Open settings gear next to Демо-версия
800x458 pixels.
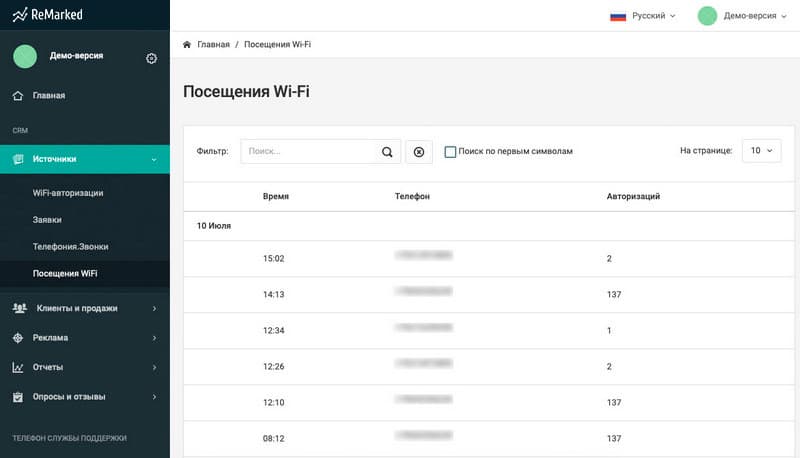152,58
